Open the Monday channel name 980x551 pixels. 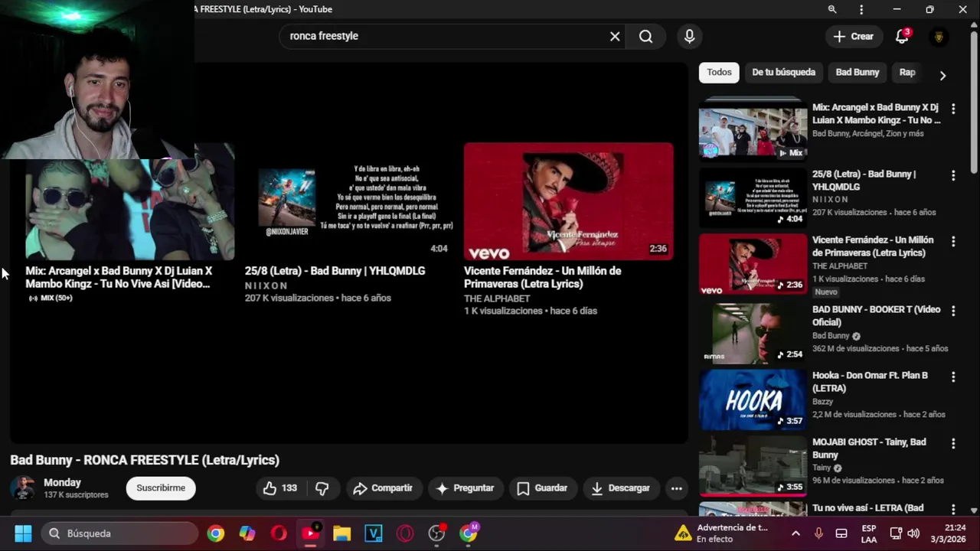[62, 483]
